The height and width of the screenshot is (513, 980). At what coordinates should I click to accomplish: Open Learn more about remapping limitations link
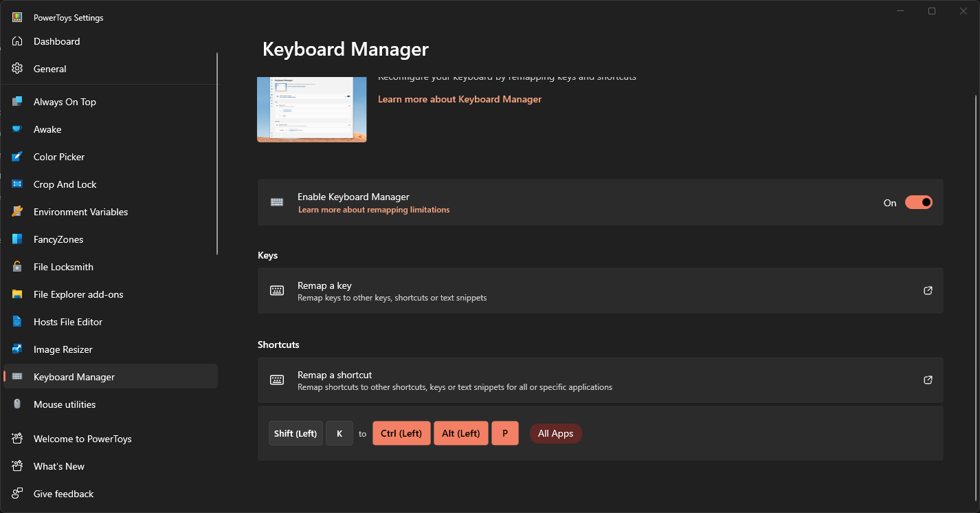pyautogui.click(x=374, y=210)
